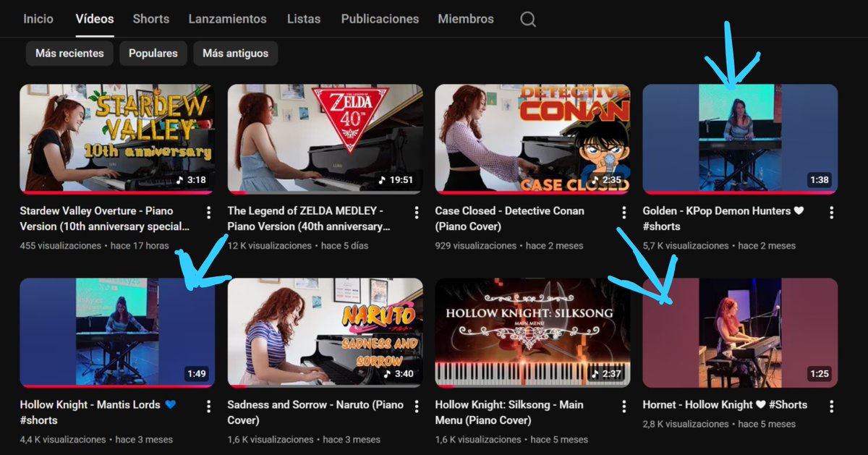Sort videos by Más antiguos

tap(235, 54)
